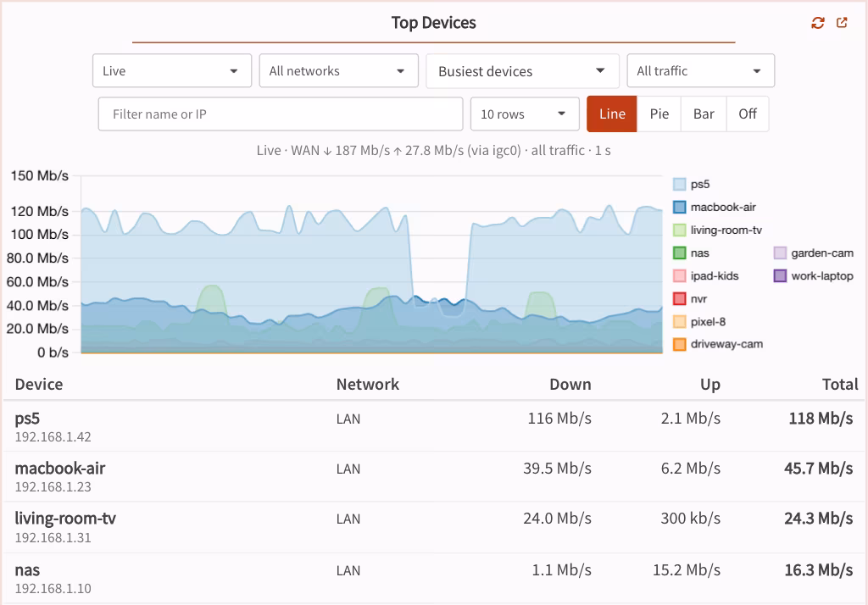
Task: Switch to Bar chart mode
Action: coord(704,114)
